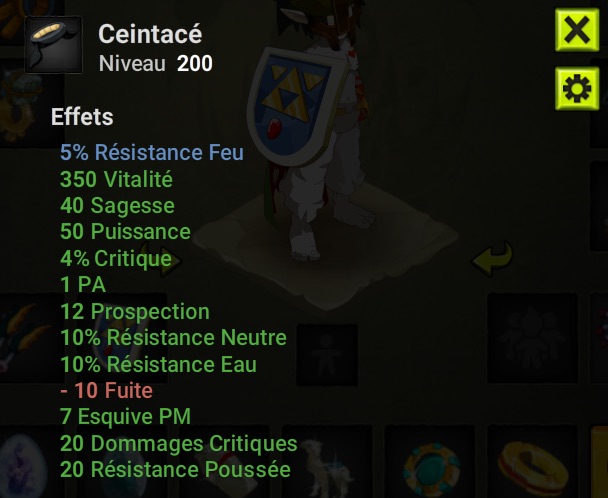Select the gold and red ring slot
This screenshot has width=608, height=498.
click(x=532, y=462)
